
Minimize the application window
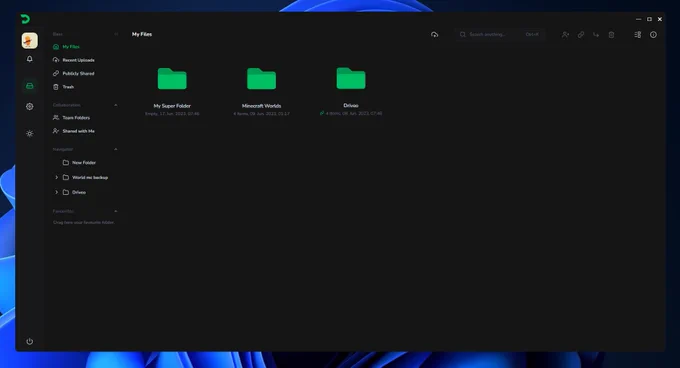click(638, 19)
